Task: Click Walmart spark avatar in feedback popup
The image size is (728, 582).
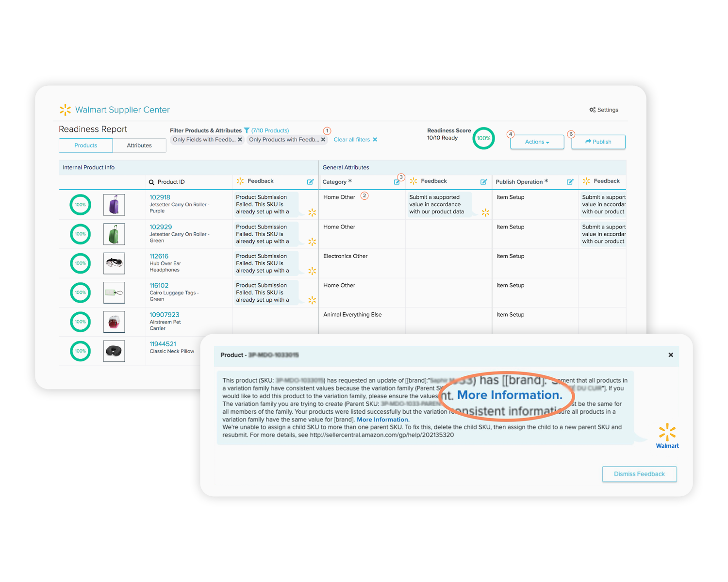Action: pyautogui.click(x=667, y=432)
